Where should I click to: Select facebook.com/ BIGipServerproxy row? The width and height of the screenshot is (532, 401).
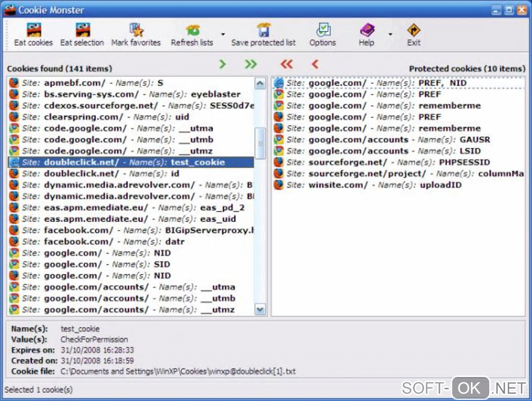(131, 230)
